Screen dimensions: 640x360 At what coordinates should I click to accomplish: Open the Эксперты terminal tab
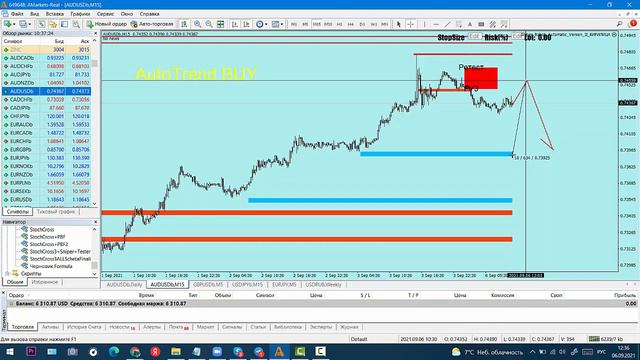[321, 327]
